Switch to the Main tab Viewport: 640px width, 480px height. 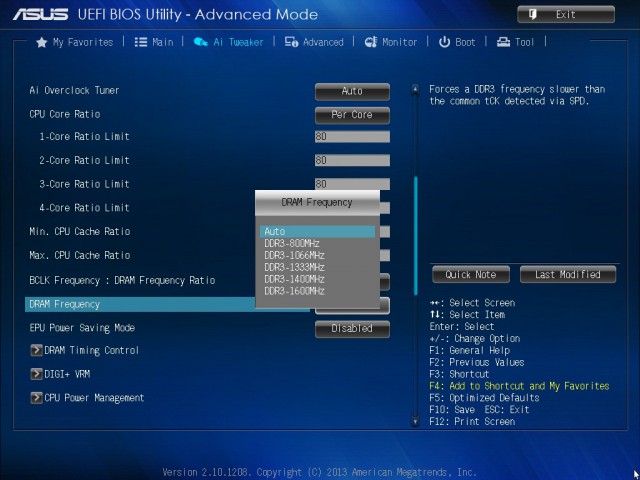154,42
